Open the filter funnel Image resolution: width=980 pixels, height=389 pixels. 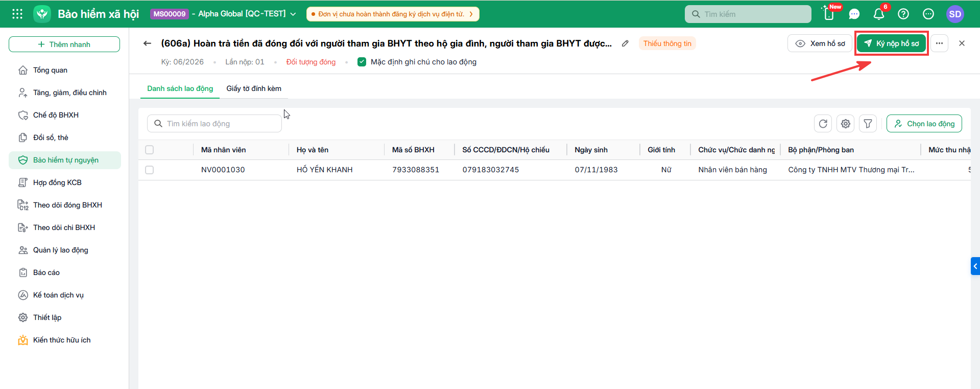pos(868,124)
